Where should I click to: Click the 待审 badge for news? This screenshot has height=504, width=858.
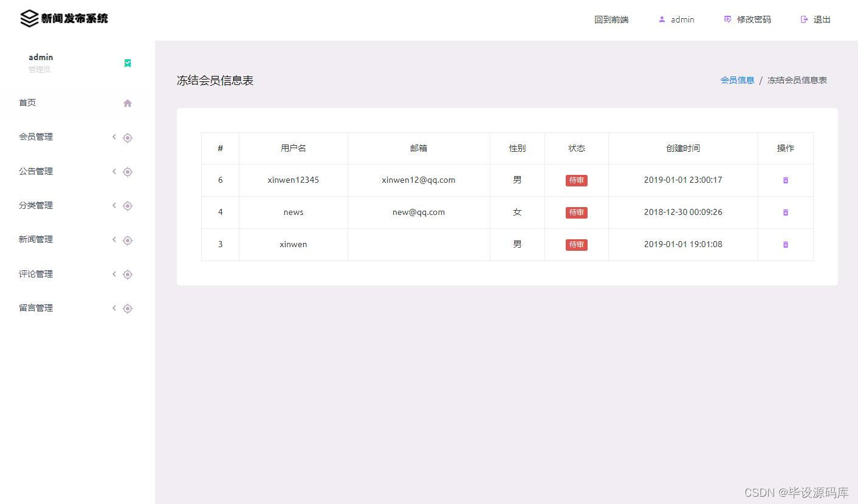tap(576, 213)
